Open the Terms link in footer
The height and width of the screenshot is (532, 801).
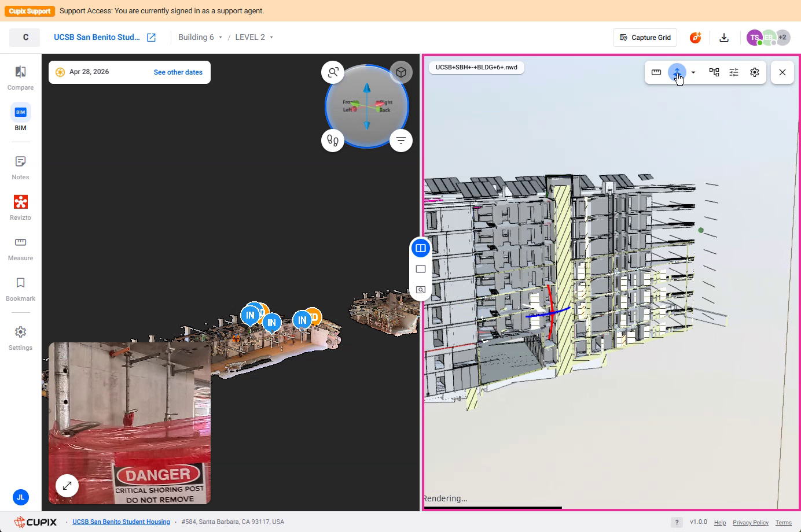(x=784, y=522)
